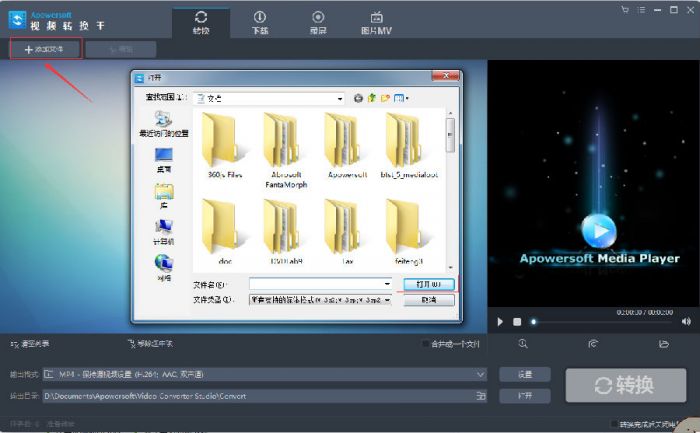700x433 pixels.
Task: Select the folder next to doc
Action: 286,232
